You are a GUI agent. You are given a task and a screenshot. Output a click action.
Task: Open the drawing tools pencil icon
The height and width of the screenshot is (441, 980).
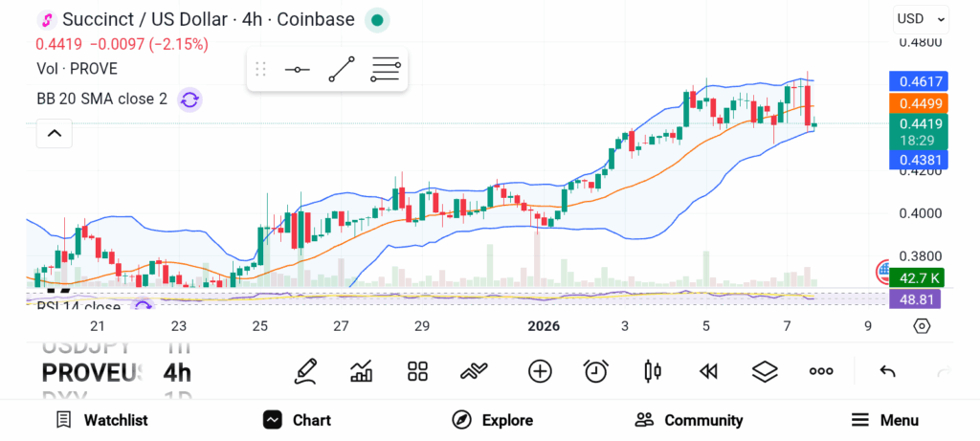306,371
